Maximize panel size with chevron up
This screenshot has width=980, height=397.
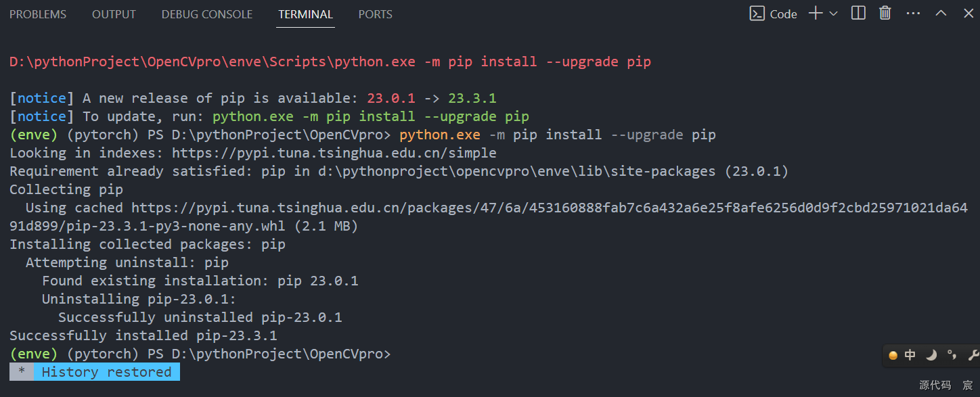coord(941,13)
